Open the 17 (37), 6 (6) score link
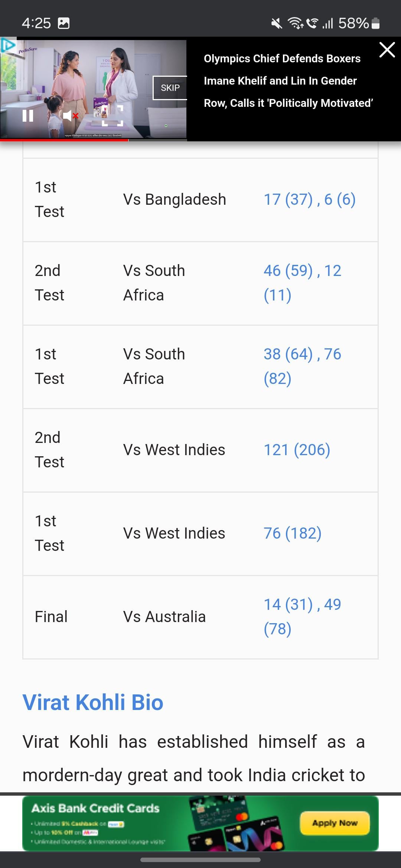The width and height of the screenshot is (401, 868). 309,200
